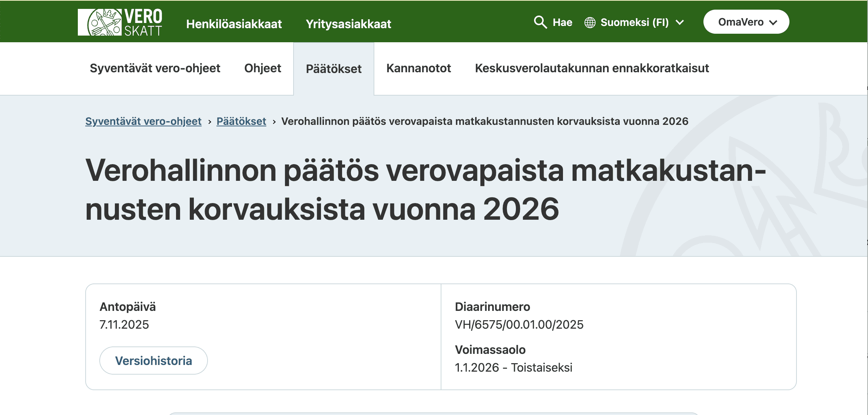This screenshot has height=415, width=868.
Task: Select Suomeksi (FI) language selector
Action: (x=634, y=22)
